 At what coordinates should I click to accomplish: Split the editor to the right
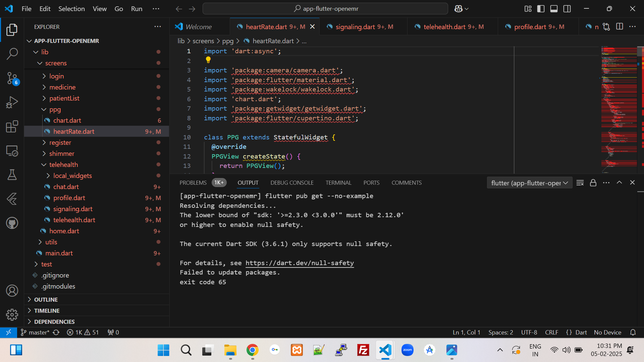point(620,26)
